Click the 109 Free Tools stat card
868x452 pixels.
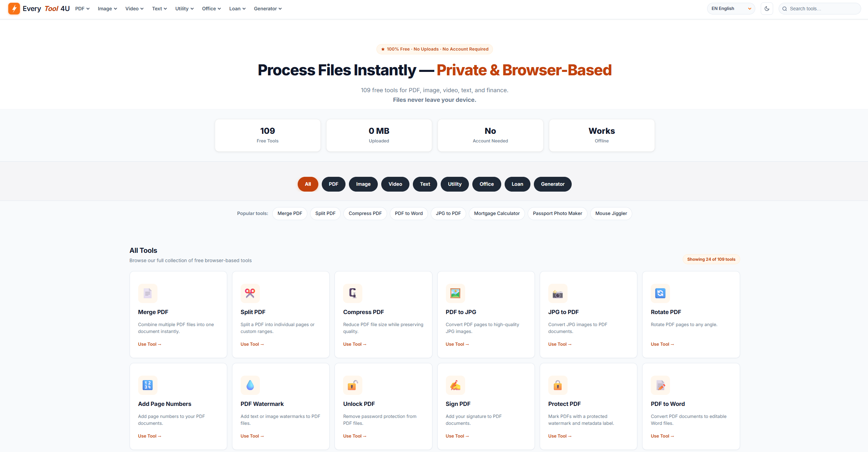click(268, 135)
